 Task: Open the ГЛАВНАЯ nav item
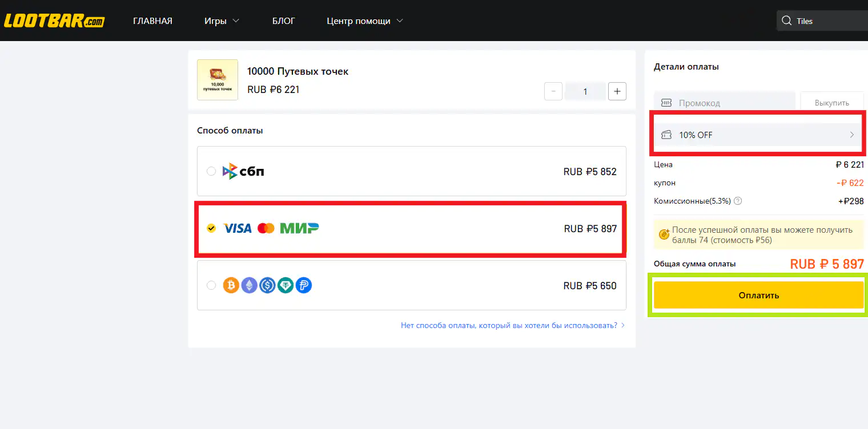click(x=152, y=21)
